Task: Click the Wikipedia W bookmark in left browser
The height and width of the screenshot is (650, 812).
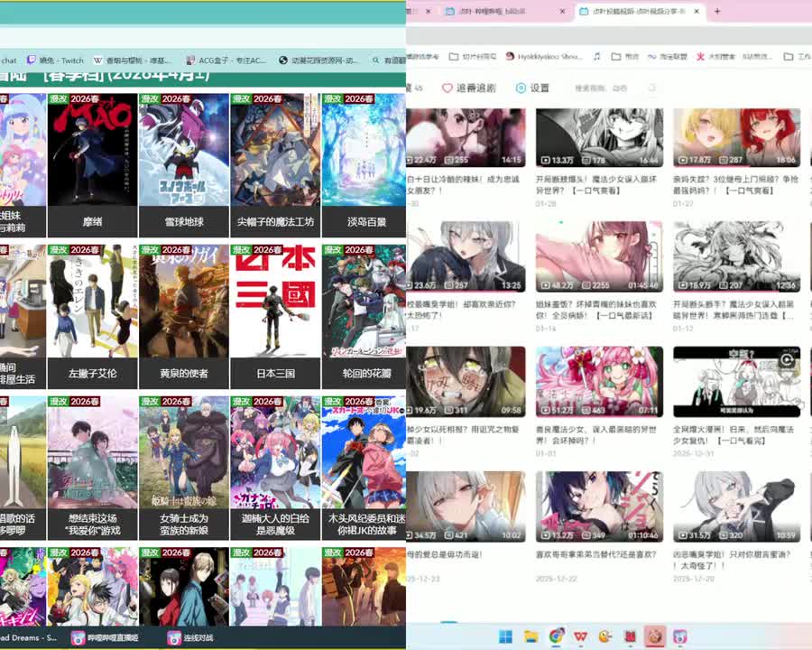Action: pos(133,60)
